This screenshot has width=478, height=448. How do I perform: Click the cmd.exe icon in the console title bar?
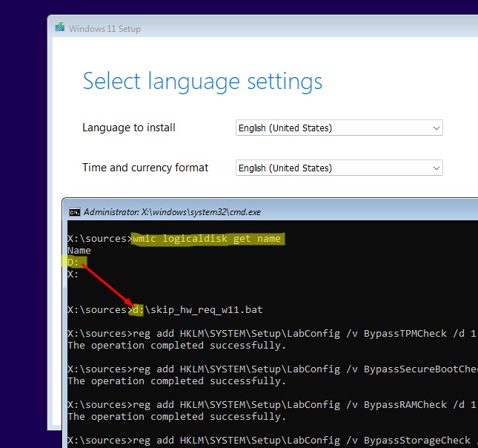click(x=74, y=211)
